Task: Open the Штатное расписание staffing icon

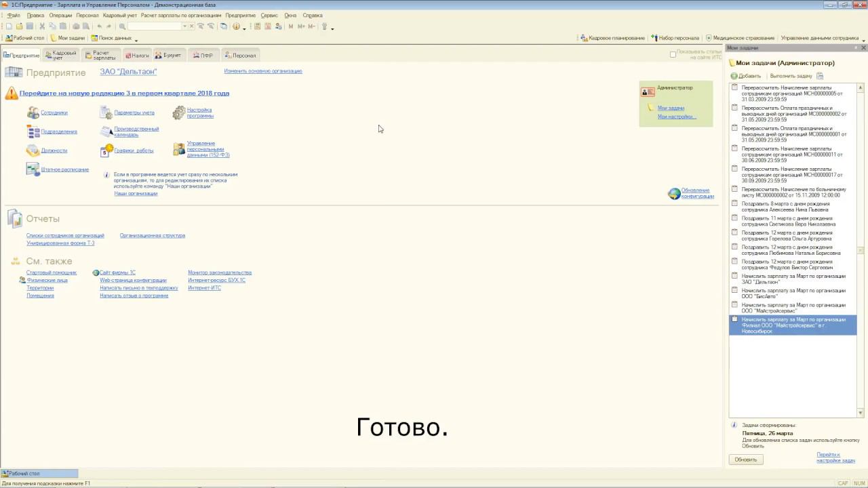Action: 33,169
